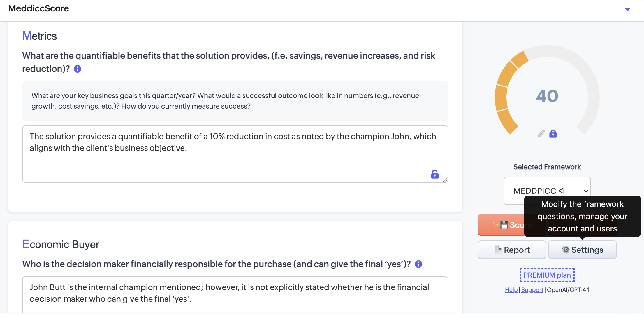Toggle the unlock icon in Metrics answer box
Image resolution: width=644 pixels, height=314 pixels.
coord(435,174)
